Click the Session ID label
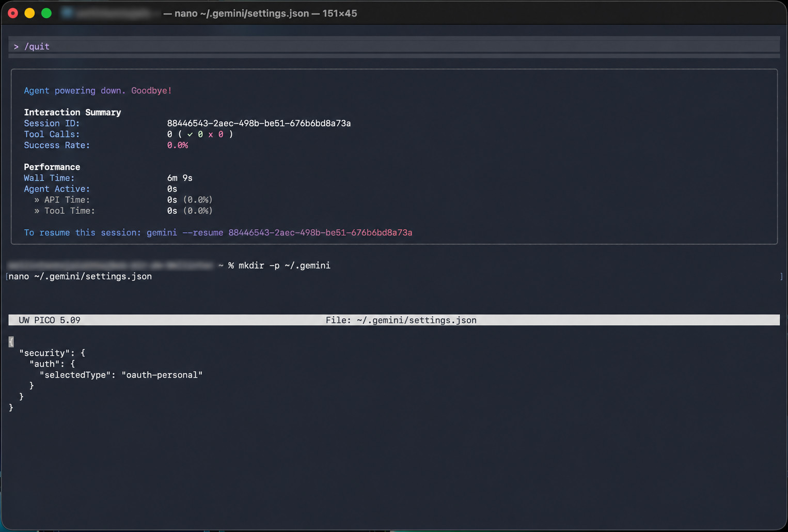This screenshot has width=788, height=532. [x=52, y=123]
